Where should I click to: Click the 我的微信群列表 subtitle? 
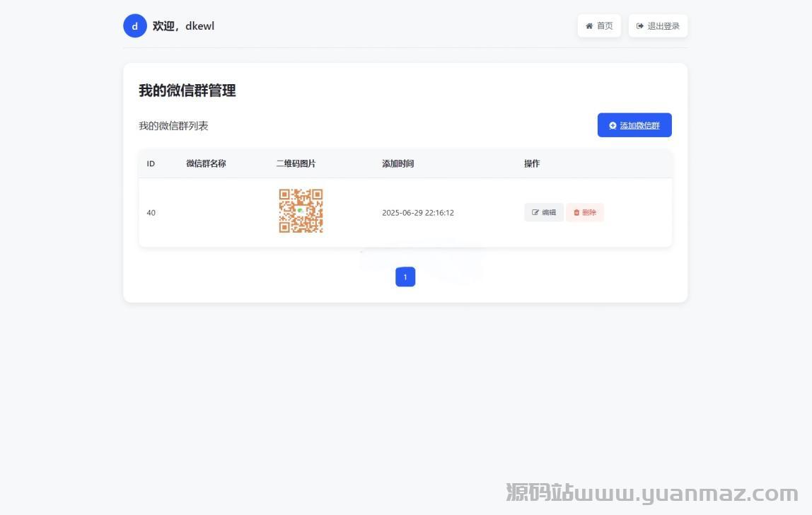point(173,125)
